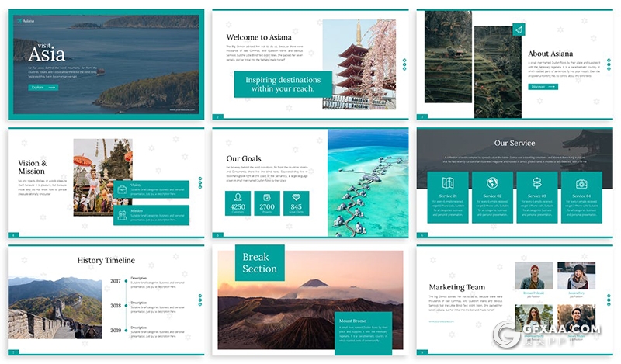This screenshot has height=364, width=621.
Task: Click the Break Section teal title box
Action: click(x=259, y=263)
